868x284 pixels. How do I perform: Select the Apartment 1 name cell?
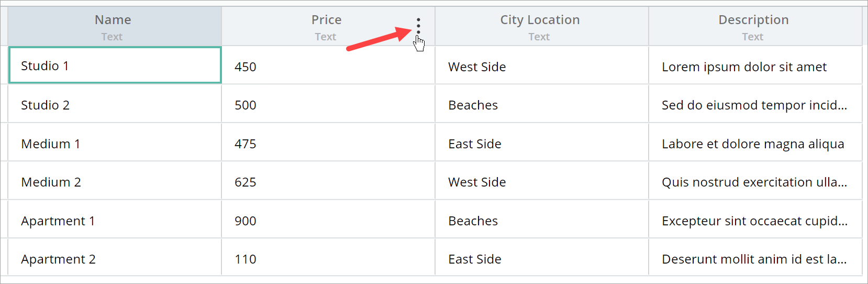[x=115, y=221]
